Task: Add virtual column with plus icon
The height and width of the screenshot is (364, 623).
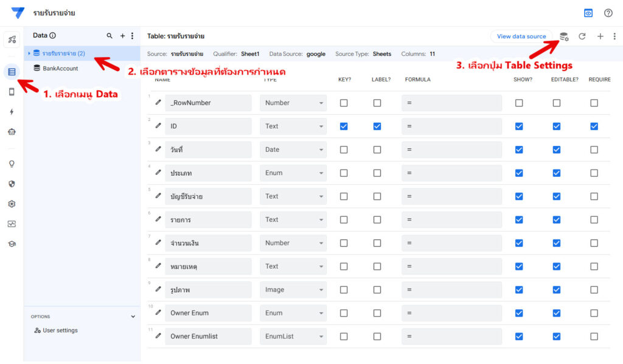Action: coord(600,36)
